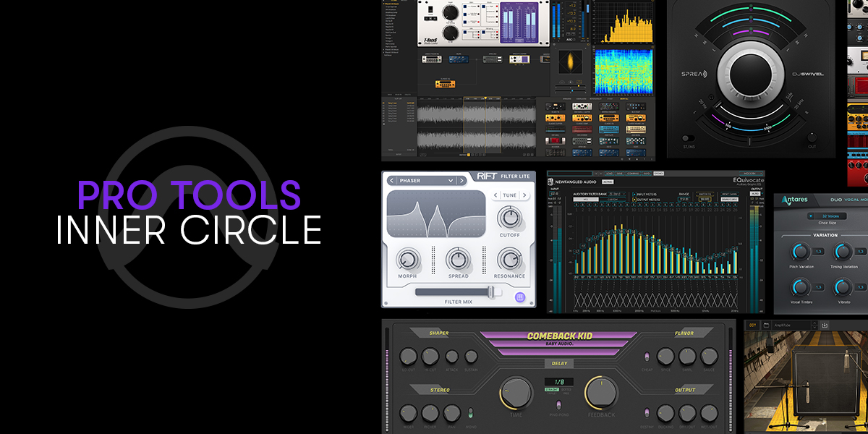The width and height of the screenshot is (868, 434).
Task: Click the Filter Mix slider handle
Action: pyautogui.click(x=490, y=292)
